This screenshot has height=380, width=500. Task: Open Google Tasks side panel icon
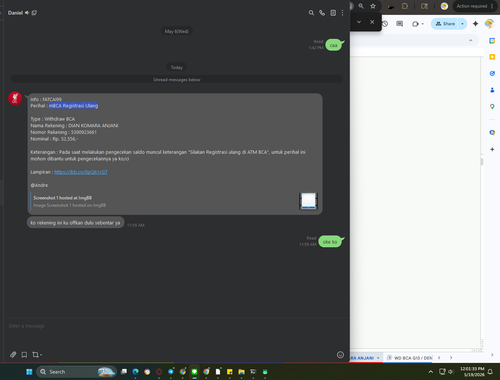point(492,73)
